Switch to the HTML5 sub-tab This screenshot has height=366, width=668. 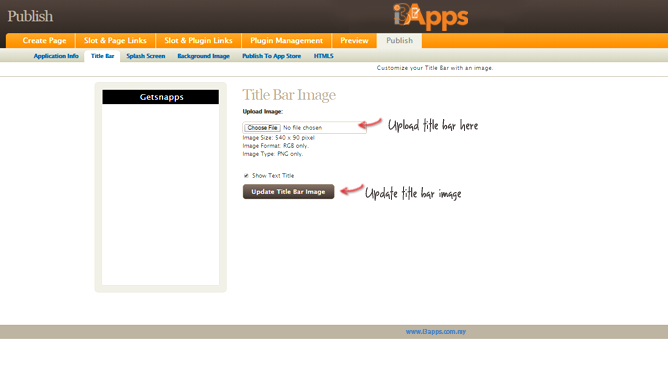pos(323,56)
